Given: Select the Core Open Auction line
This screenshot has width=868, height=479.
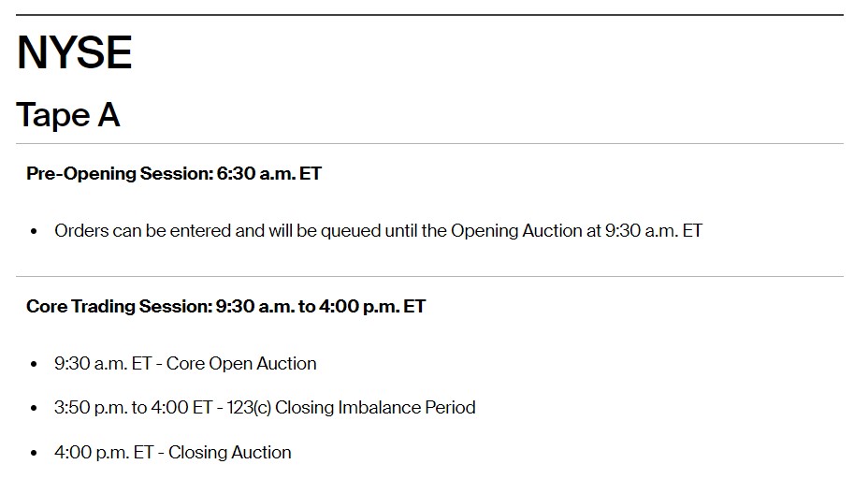Looking at the screenshot, I should pos(185,363).
